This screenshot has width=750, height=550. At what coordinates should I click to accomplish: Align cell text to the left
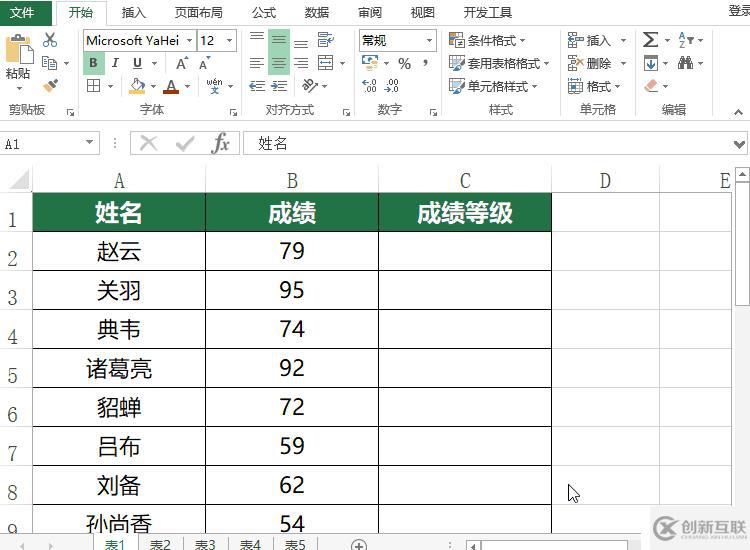257,63
